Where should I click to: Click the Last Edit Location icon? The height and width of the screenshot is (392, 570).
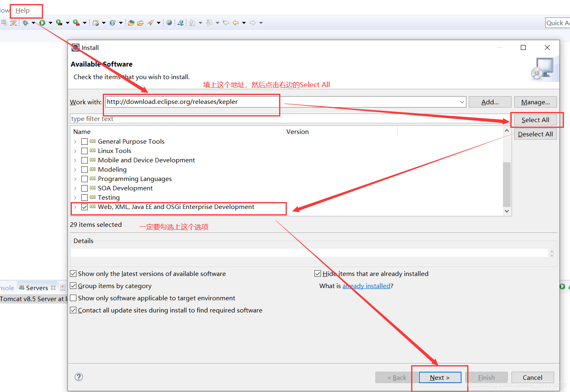(x=226, y=23)
